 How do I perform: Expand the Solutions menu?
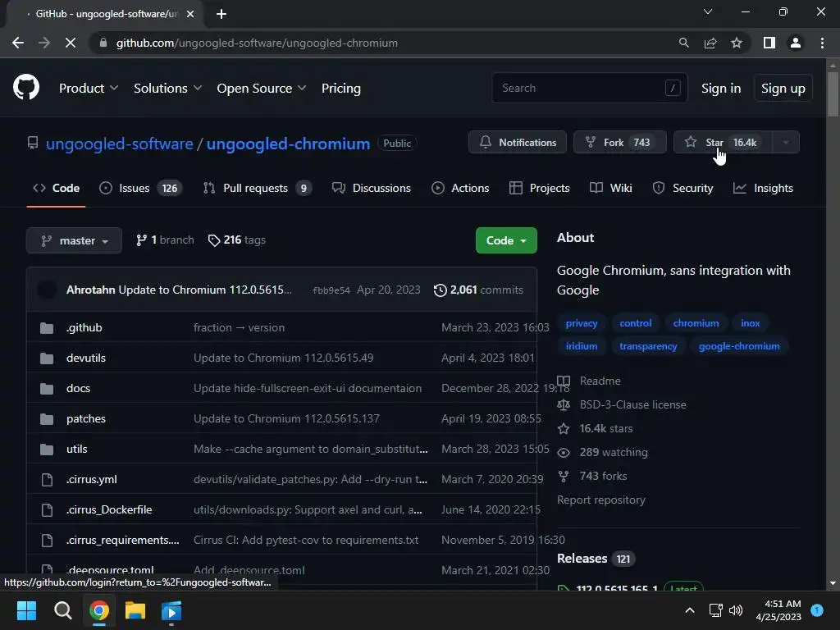(167, 89)
